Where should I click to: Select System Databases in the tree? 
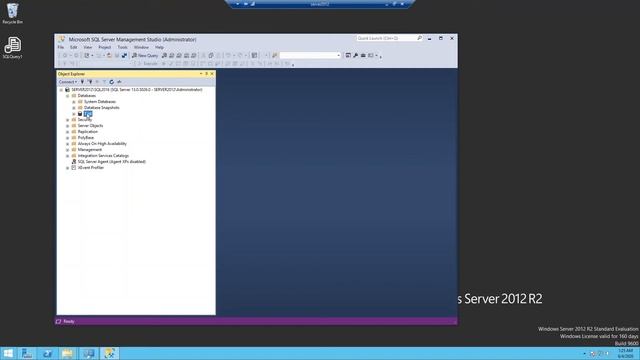tap(100, 102)
